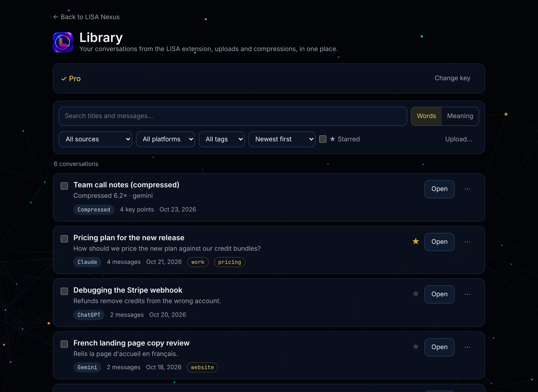Click the Claude platform badge
538x392 pixels.
tap(87, 262)
